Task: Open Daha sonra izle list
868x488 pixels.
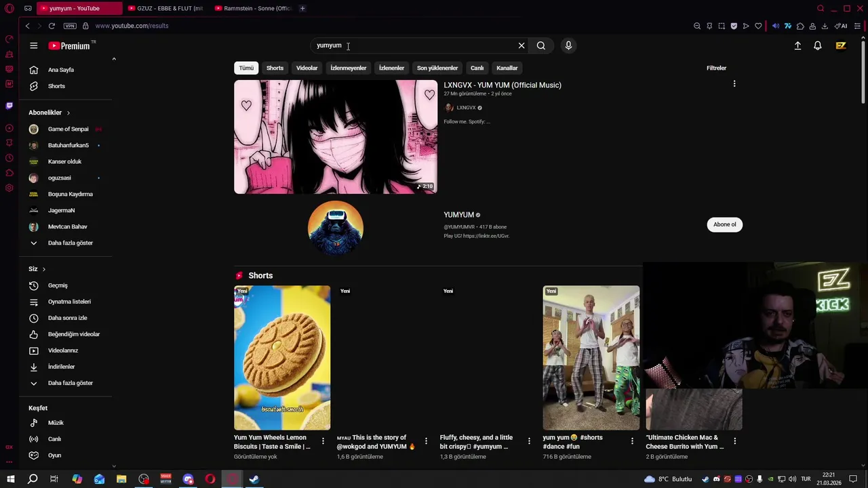Action: pos(66,318)
